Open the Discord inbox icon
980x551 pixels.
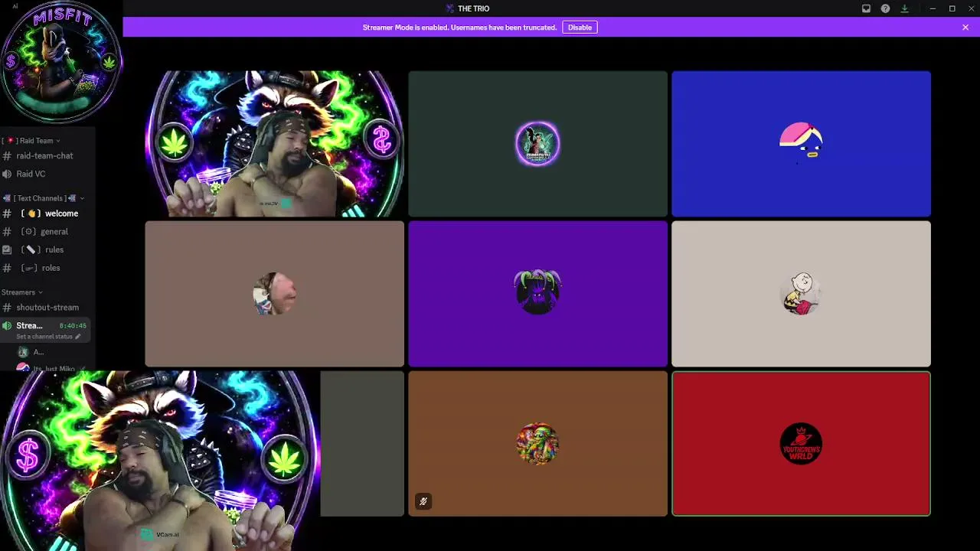tap(866, 8)
